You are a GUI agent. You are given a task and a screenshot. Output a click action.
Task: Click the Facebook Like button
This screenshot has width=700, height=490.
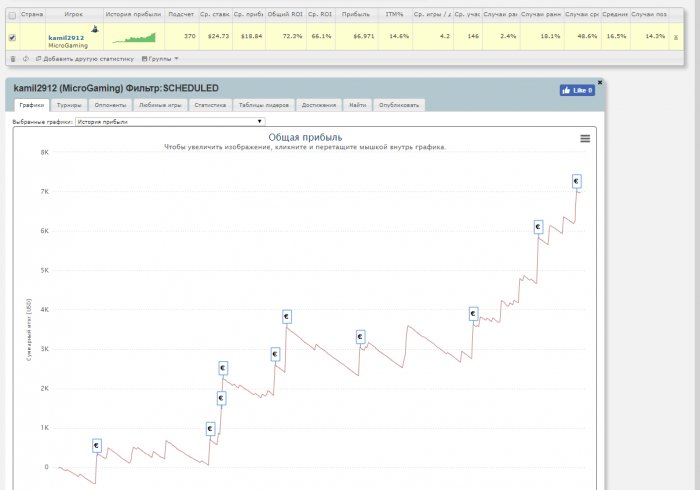coord(577,90)
